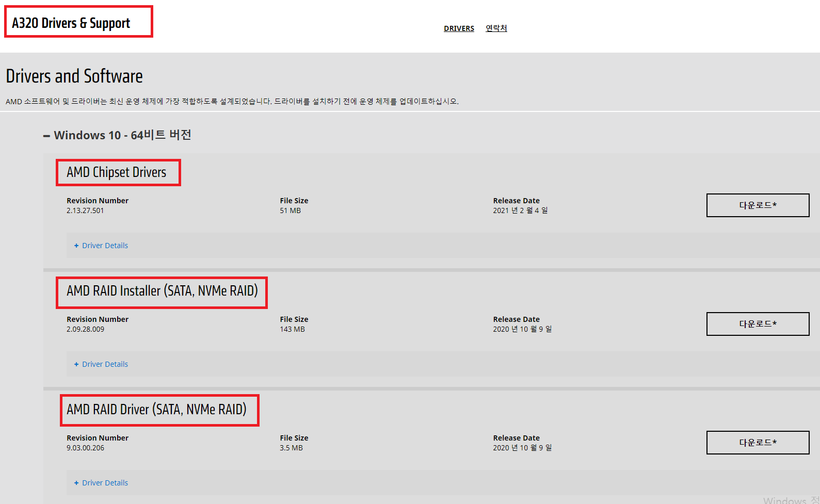
Task: Download the AMD RAID Driver package
Action: click(758, 443)
